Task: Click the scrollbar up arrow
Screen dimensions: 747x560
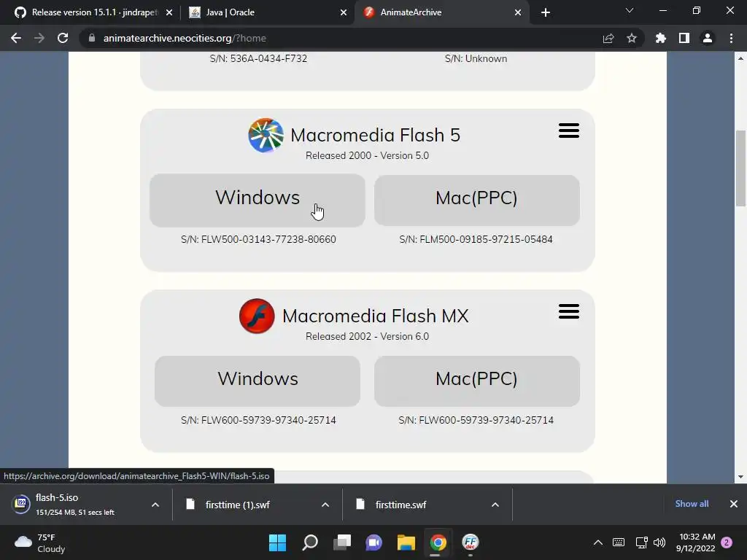Action: (x=740, y=58)
